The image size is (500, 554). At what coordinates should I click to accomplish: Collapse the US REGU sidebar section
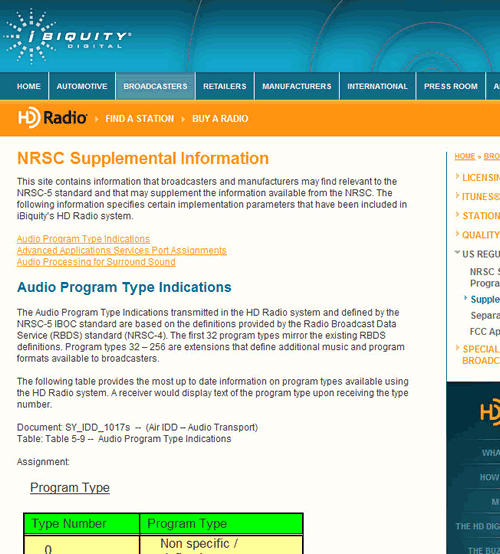[477, 254]
